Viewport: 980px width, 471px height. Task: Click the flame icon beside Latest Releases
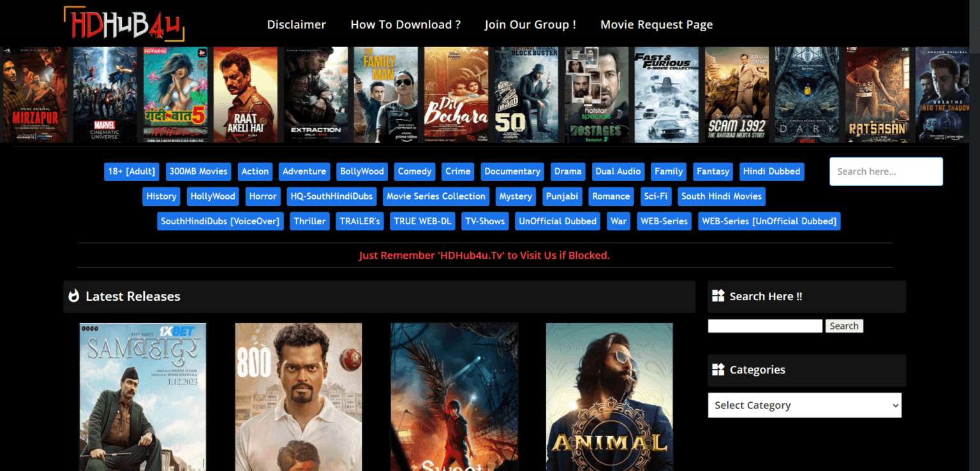[74, 296]
